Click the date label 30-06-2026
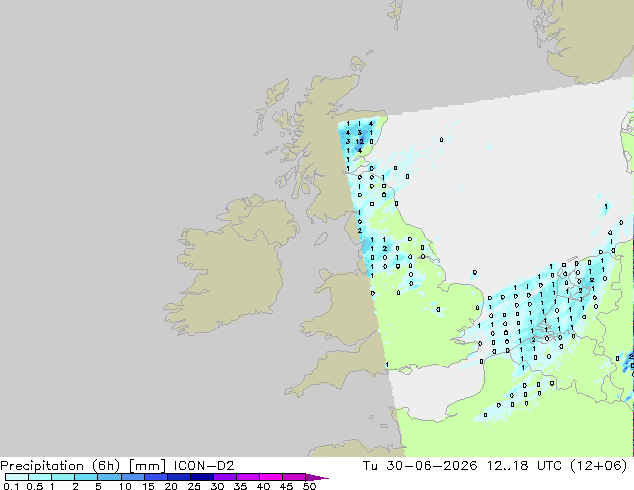Image resolution: width=634 pixels, height=490 pixels. pyautogui.click(x=431, y=465)
